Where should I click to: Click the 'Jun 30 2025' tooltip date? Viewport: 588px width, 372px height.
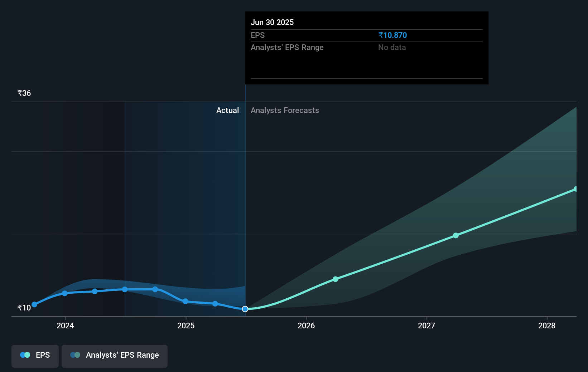(272, 23)
